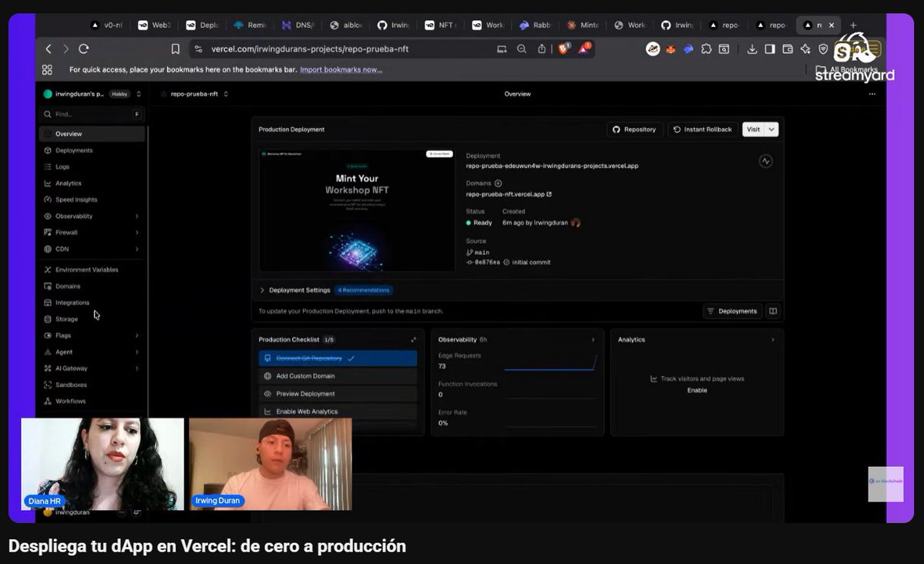
Task: Go back in browser history
Action: 49,49
